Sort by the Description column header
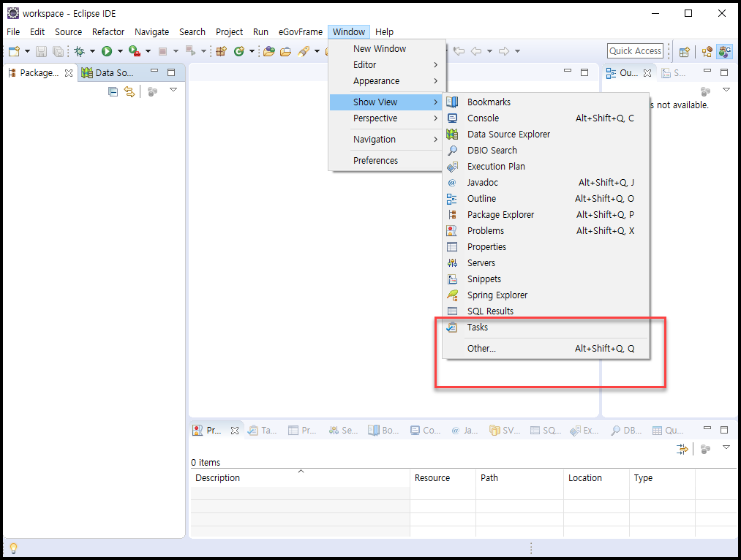 (300, 478)
